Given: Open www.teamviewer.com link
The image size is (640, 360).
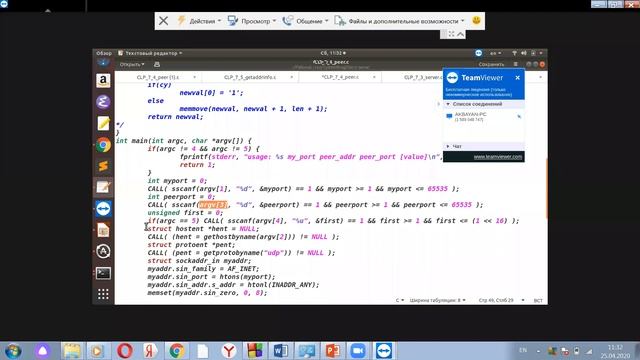Looking at the screenshot, I should tap(498, 157).
